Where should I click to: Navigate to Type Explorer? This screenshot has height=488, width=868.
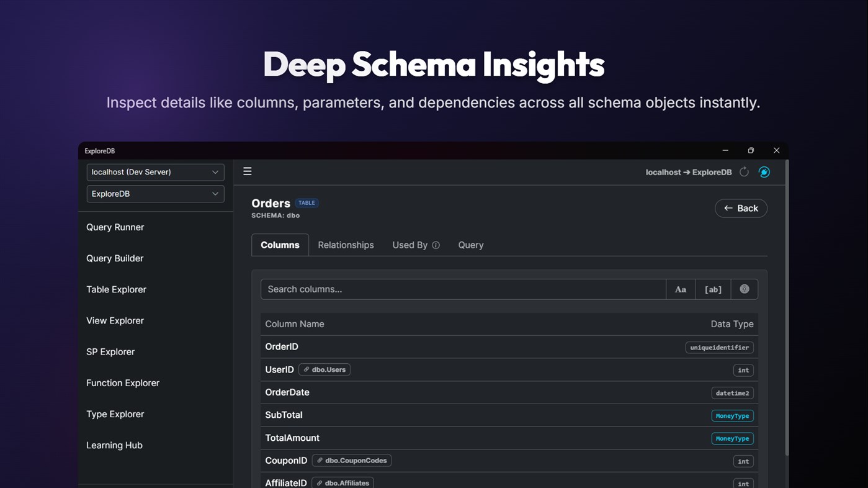[x=115, y=414]
